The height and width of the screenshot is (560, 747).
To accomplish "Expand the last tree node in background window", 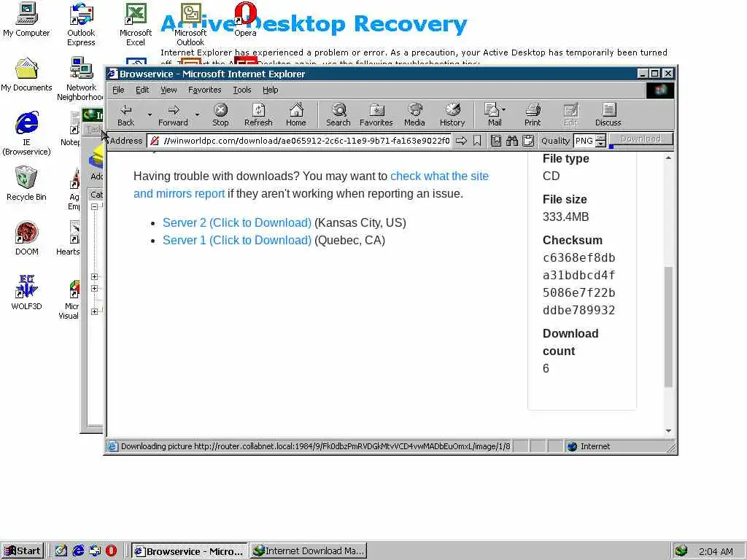I will [x=94, y=312].
